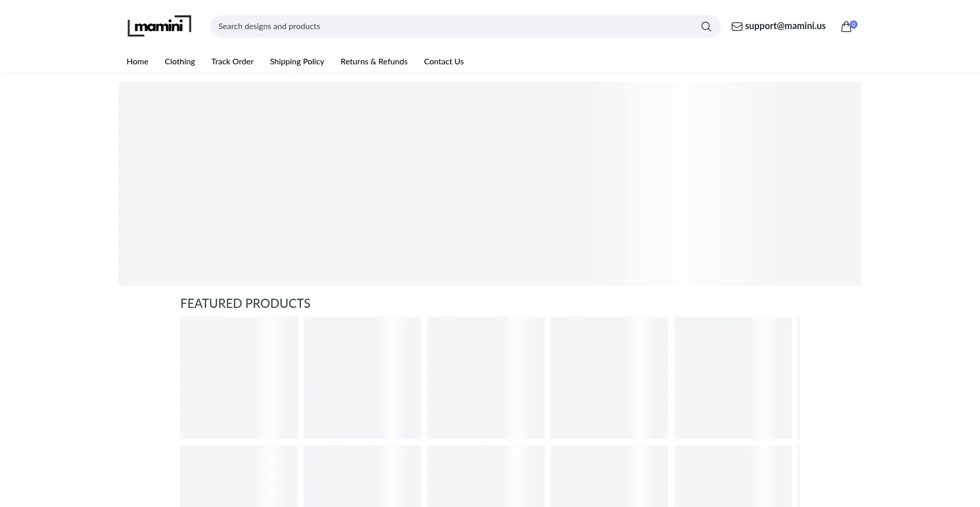This screenshot has width=980, height=507.
Task: Open the first featured product card in top row
Action: (239, 378)
